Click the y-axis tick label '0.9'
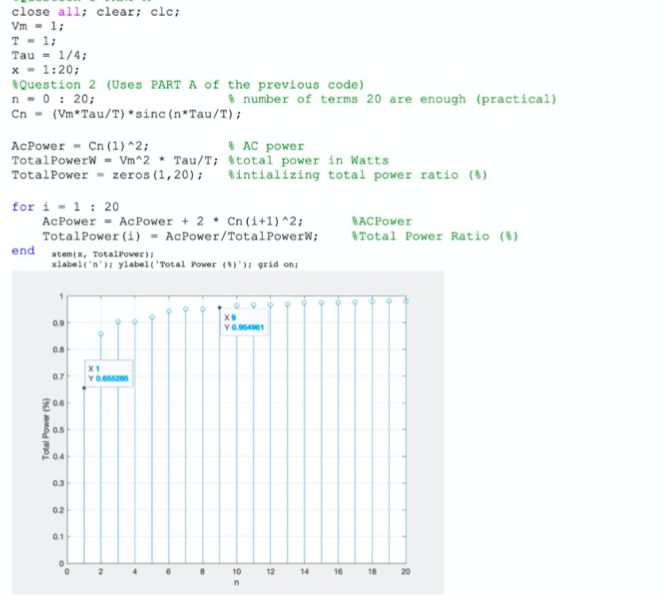 [x=58, y=323]
